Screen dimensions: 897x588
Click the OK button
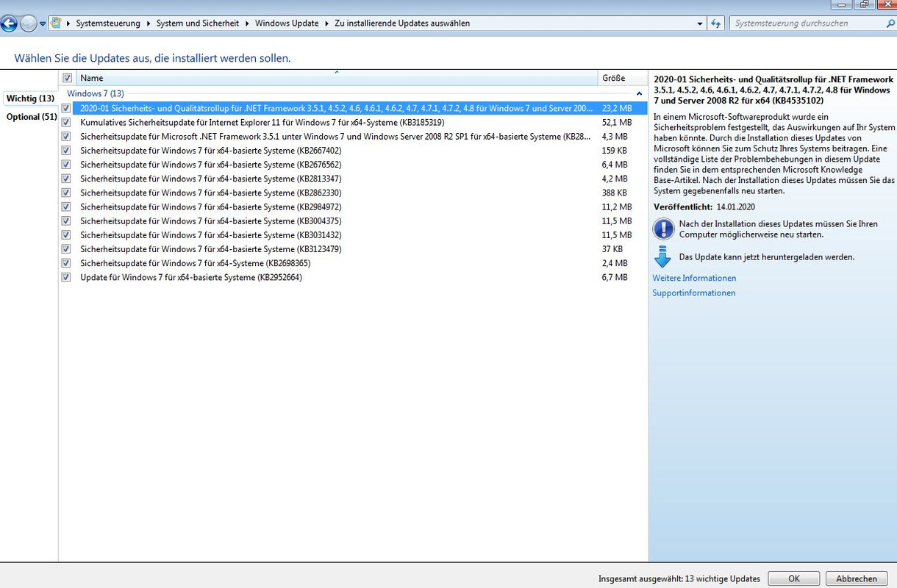794,578
